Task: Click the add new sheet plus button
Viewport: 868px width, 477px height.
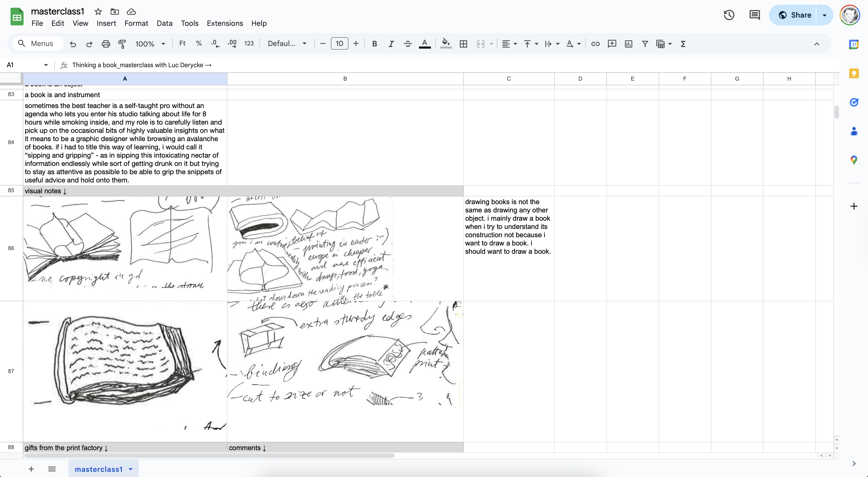Action: tap(31, 469)
